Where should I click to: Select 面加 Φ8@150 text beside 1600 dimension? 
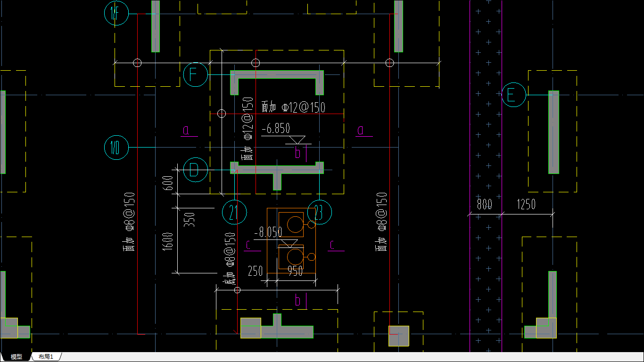[129, 221]
